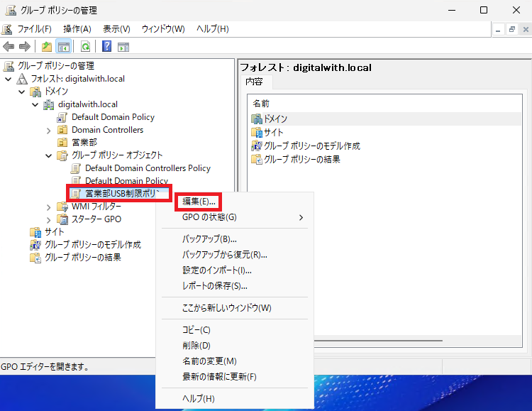Expand the WMI フィルター node
Screen dimensions: 532x411
[x=48, y=207]
